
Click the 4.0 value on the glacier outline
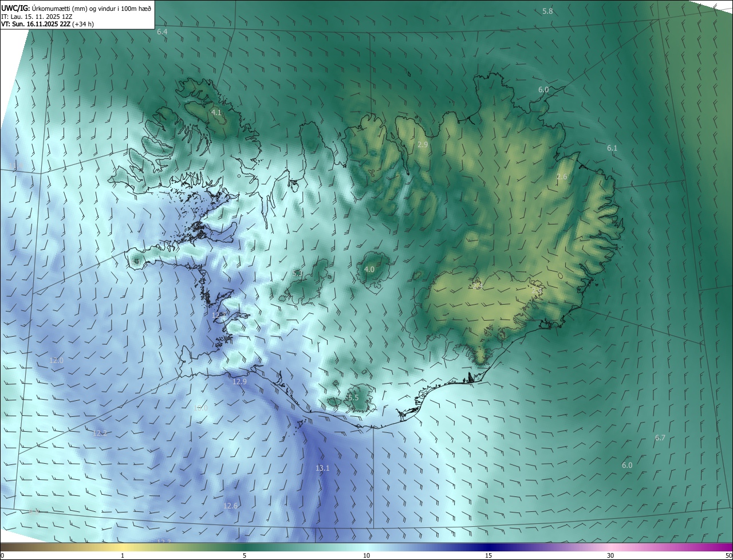click(x=369, y=269)
